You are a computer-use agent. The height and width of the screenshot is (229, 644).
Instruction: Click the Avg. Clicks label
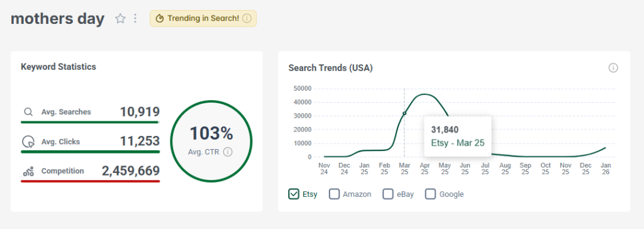coord(61,142)
